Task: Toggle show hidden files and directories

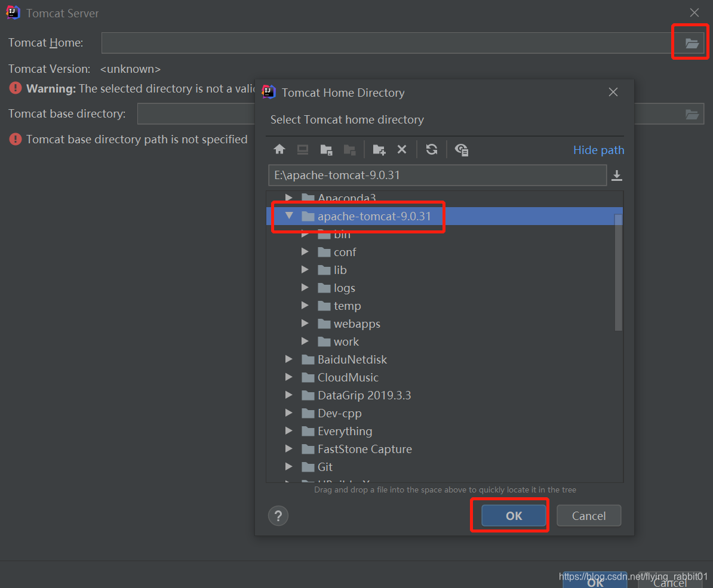Action: click(462, 149)
